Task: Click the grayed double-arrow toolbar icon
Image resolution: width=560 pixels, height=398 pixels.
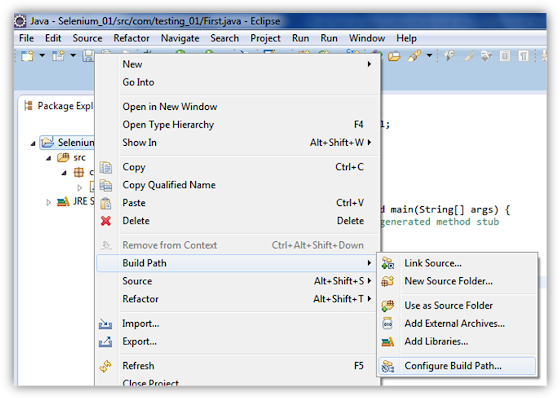Action: click(x=486, y=56)
